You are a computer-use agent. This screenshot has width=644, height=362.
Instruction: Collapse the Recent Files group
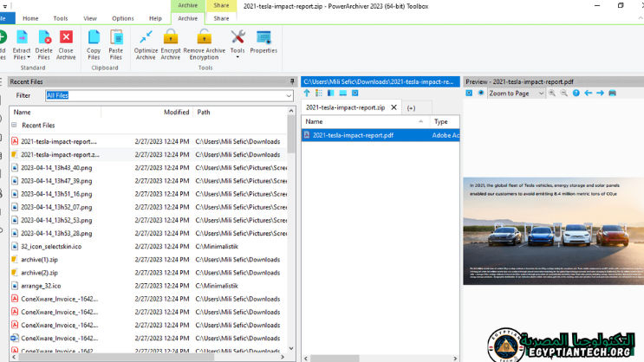pos(14,126)
